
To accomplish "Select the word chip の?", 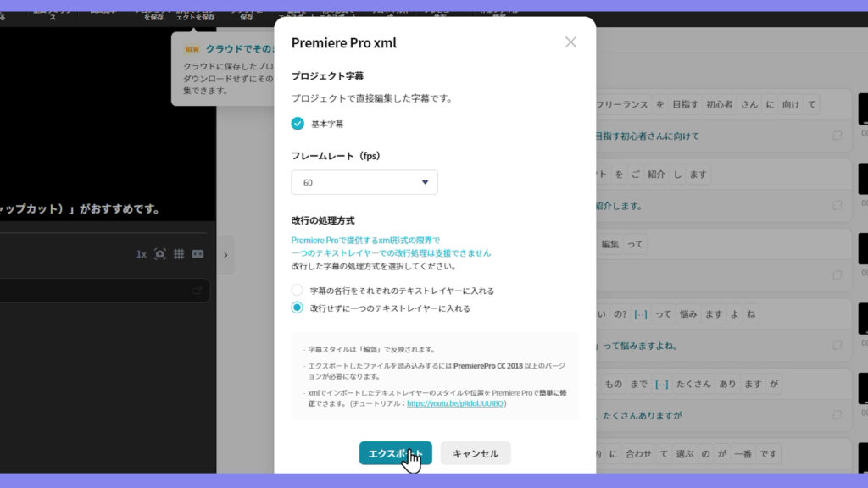I will [x=620, y=314].
